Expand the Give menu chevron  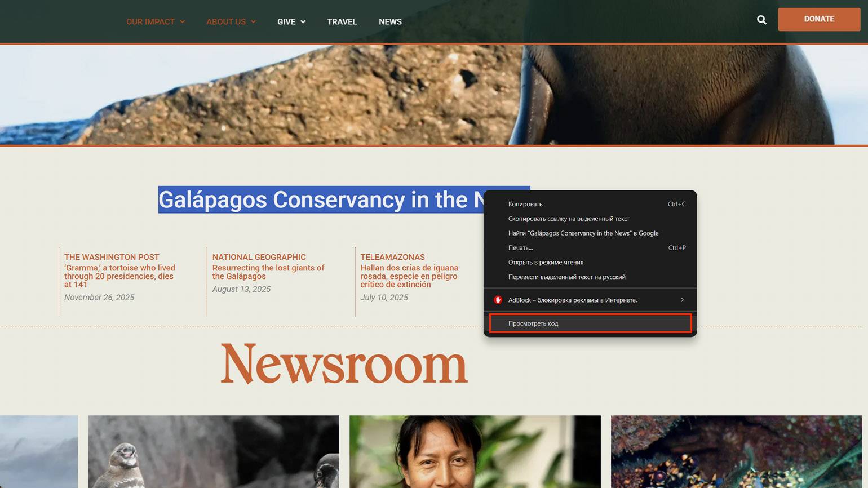click(x=303, y=22)
